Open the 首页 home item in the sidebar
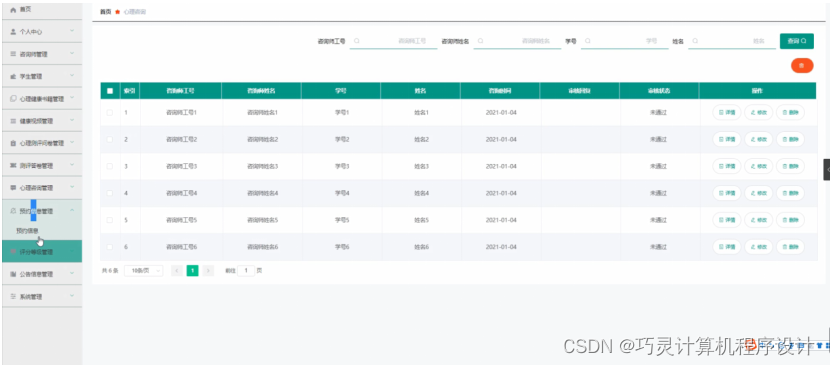This screenshot has height=365, width=830. pos(42,10)
